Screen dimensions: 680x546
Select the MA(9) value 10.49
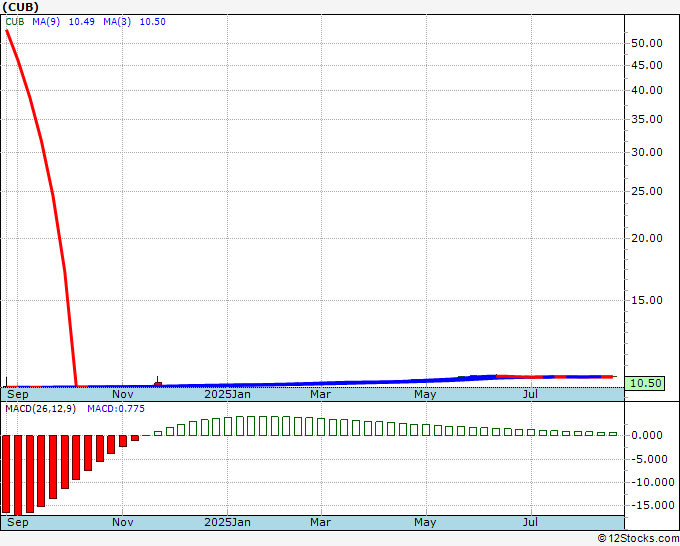(82, 22)
